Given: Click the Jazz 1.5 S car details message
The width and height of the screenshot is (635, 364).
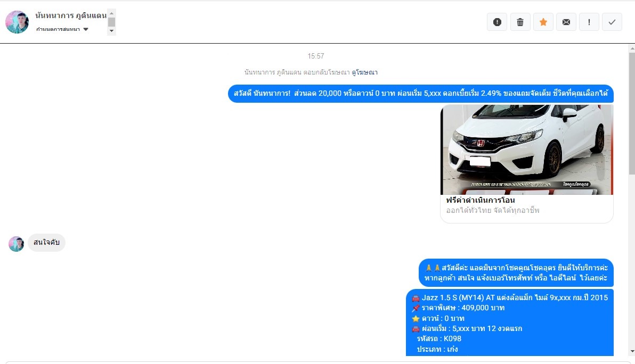Looking at the screenshot, I should pos(509,322).
